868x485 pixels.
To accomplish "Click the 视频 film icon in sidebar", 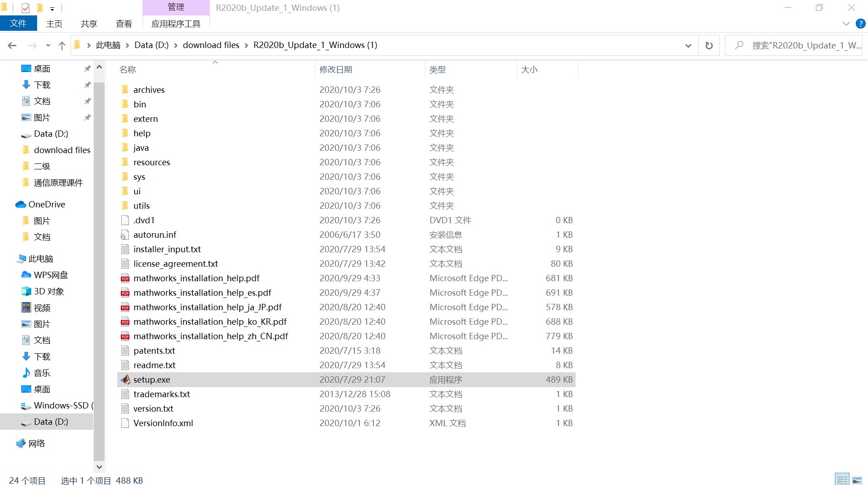I will 26,307.
